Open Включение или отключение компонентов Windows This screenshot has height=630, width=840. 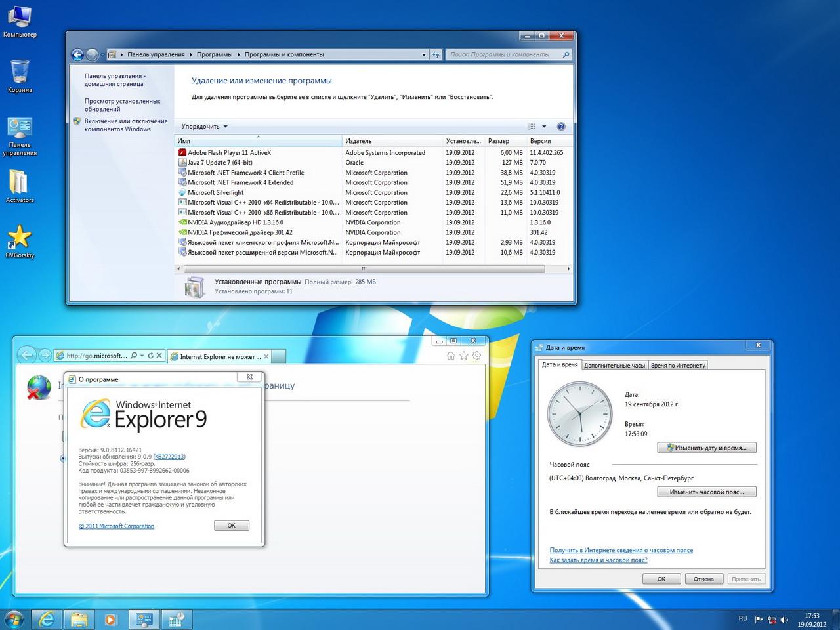pos(126,125)
